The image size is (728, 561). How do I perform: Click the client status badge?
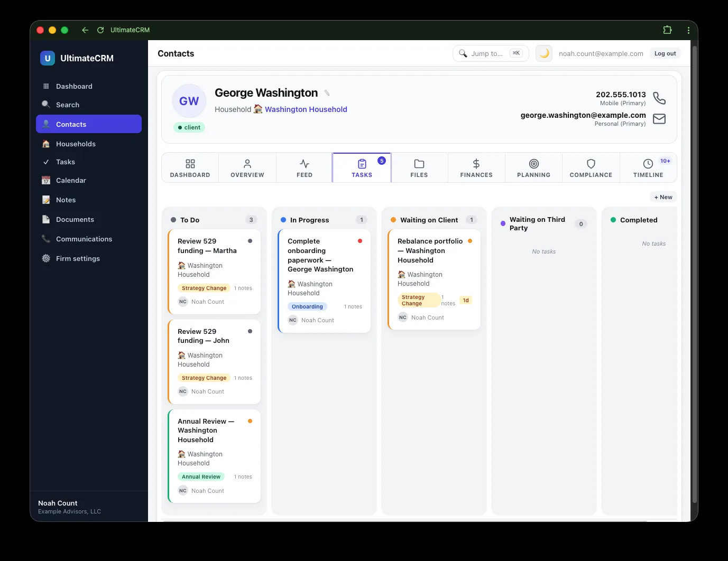pos(189,127)
